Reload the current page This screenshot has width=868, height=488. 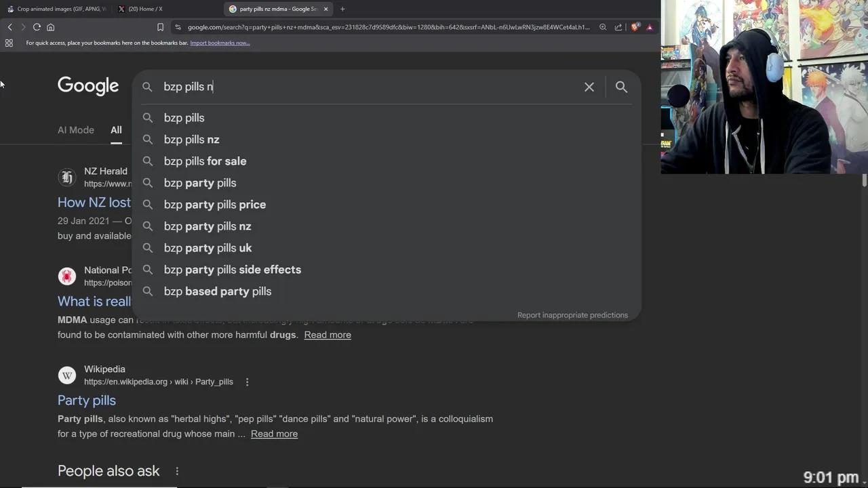click(x=37, y=27)
